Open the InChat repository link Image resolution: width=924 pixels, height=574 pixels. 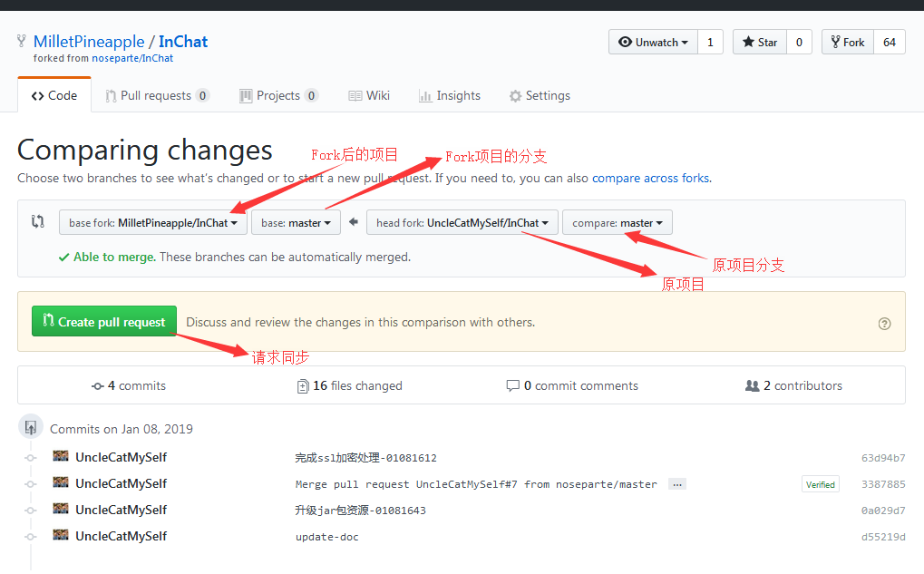click(183, 41)
